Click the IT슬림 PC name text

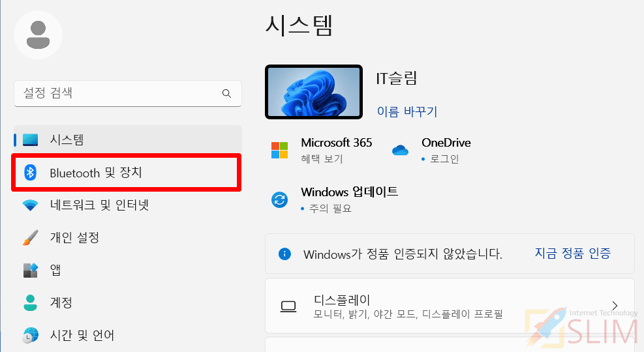click(x=396, y=78)
